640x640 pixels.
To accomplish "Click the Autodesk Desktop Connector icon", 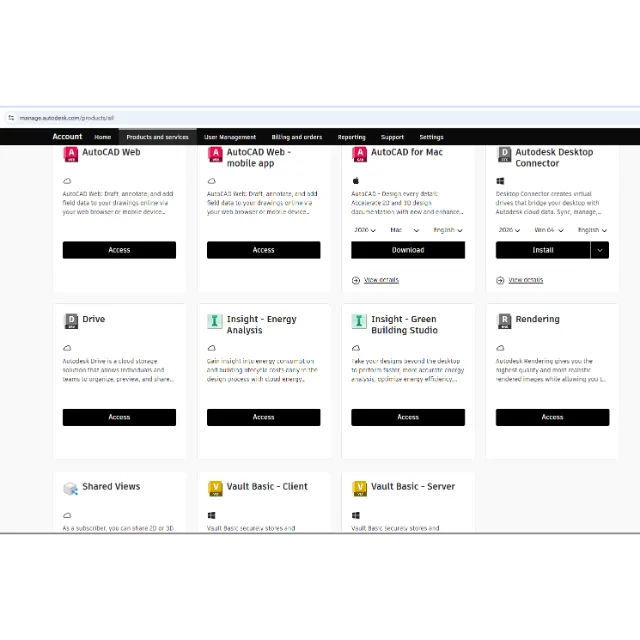I will (x=504, y=154).
